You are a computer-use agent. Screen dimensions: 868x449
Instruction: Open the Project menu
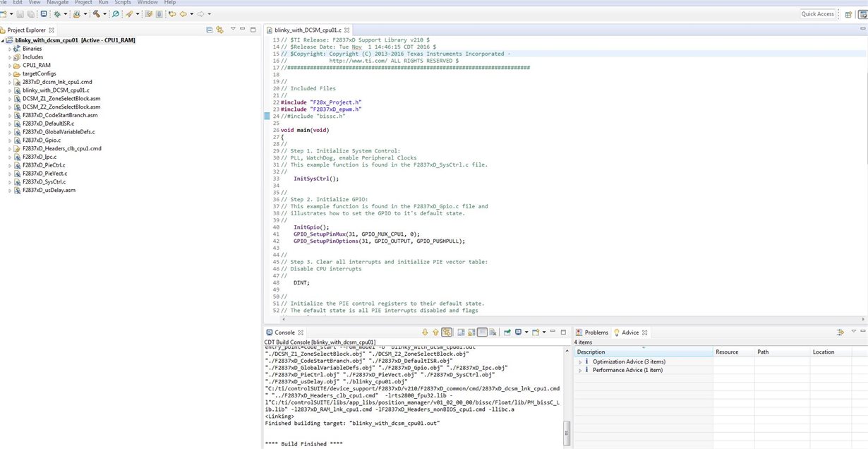pos(83,2)
